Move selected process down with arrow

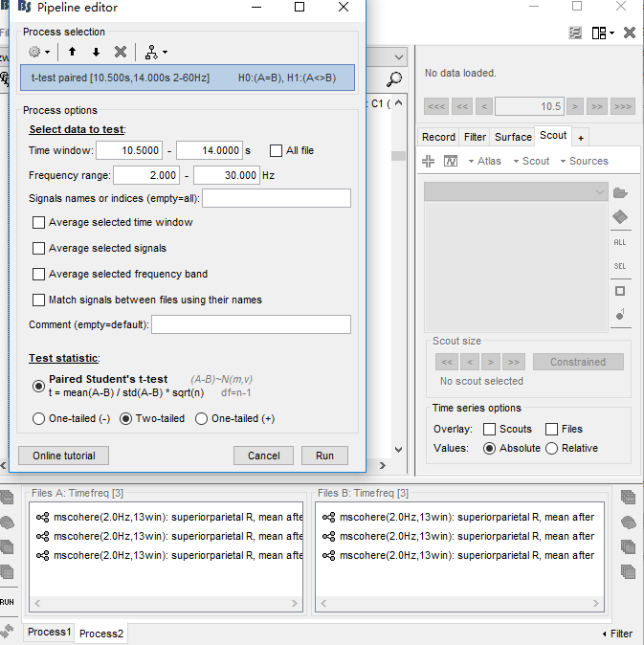(96, 52)
